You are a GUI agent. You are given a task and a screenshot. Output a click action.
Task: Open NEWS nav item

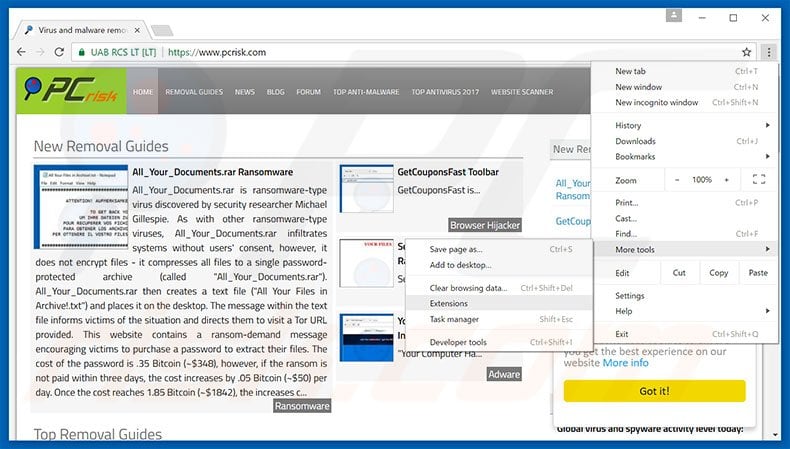(244, 92)
